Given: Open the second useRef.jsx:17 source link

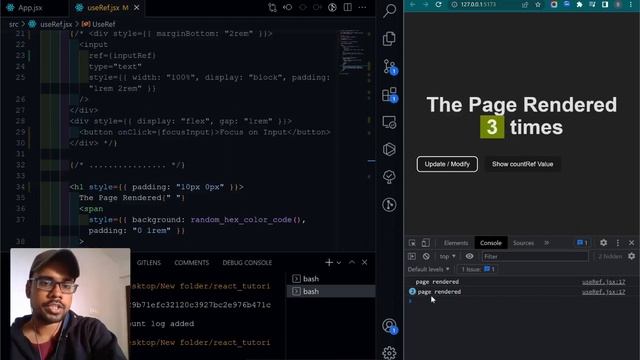Looking at the screenshot, I should [x=603, y=292].
